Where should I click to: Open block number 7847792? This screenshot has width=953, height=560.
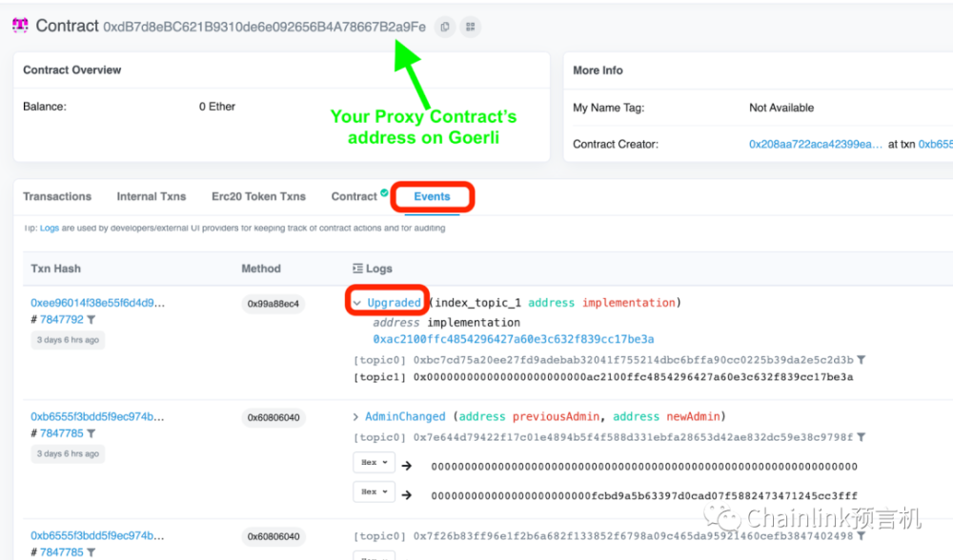[61, 319]
